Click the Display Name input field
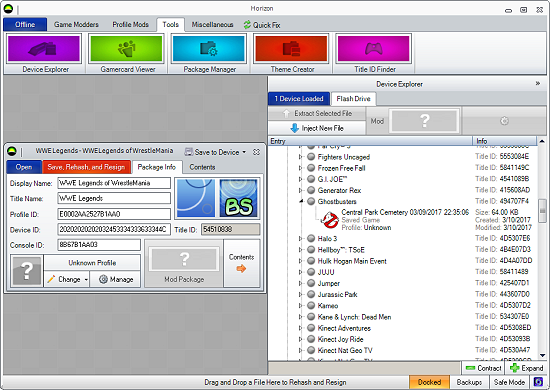This screenshot has height=390, width=550. pyautogui.click(x=114, y=183)
